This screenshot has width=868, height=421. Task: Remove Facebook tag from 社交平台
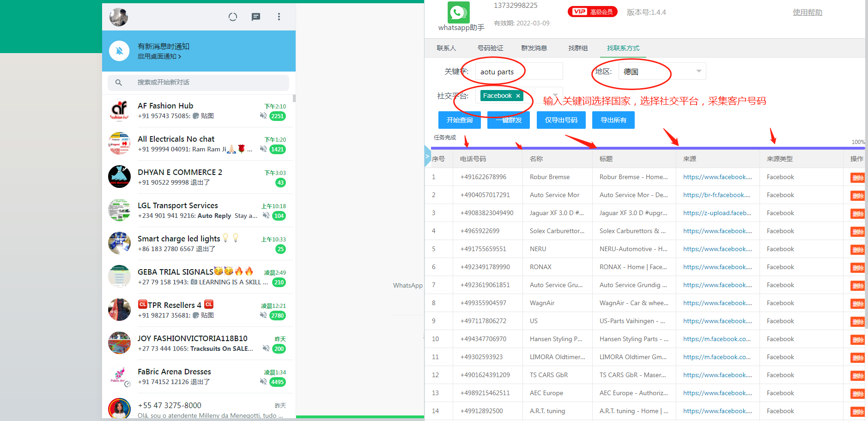coord(518,96)
